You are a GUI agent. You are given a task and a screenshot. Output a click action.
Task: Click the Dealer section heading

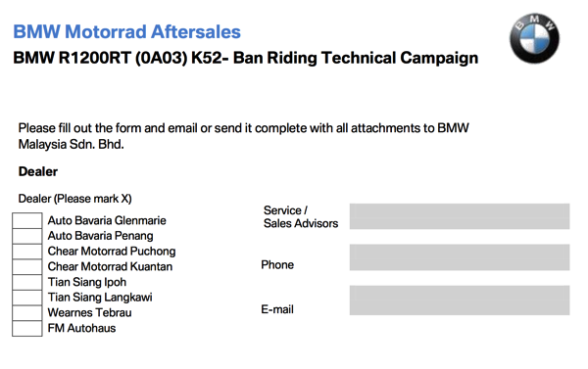[x=38, y=171]
